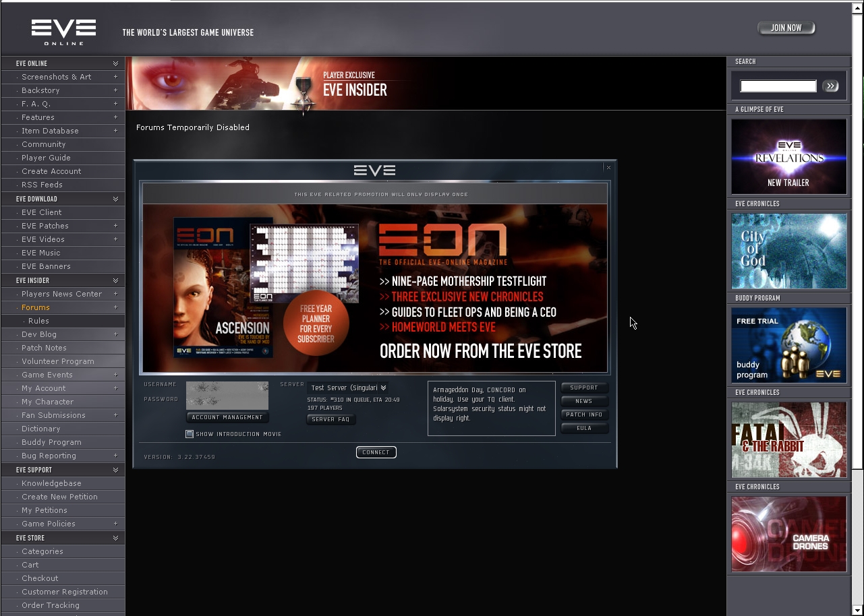The image size is (864, 616).
Task: Open the Fatal & the Rabbit chronicle thumbnail
Action: (x=789, y=440)
